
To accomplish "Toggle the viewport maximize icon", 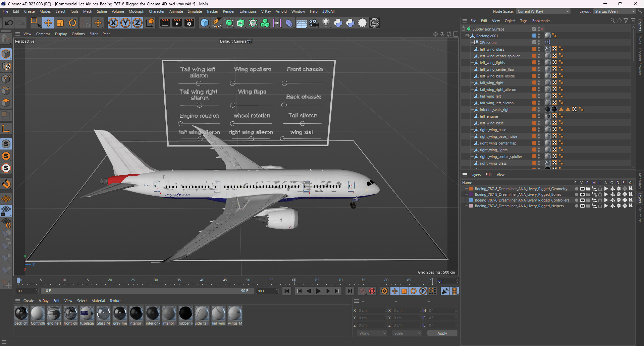I will [456, 34].
